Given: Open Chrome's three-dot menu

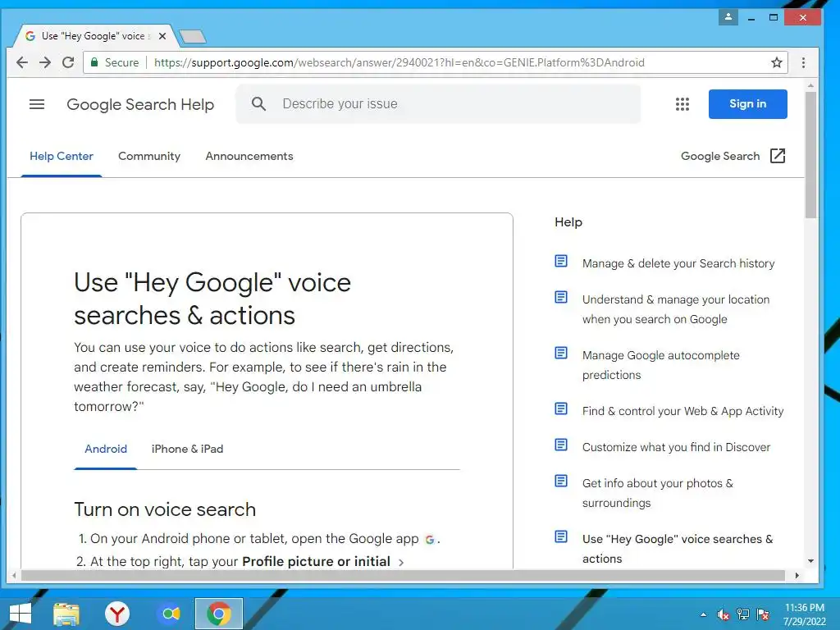Looking at the screenshot, I should [803, 62].
